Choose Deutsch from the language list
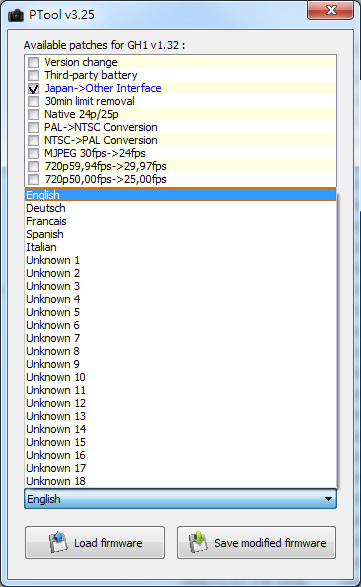Image resolution: width=361 pixels, height=587 pixels. (x=180, y=208)
